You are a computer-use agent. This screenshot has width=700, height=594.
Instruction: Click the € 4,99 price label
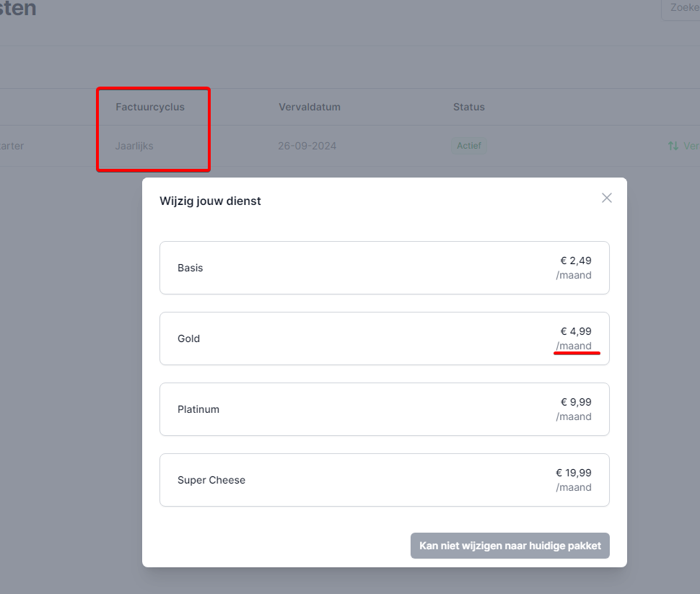coord(576,331)
